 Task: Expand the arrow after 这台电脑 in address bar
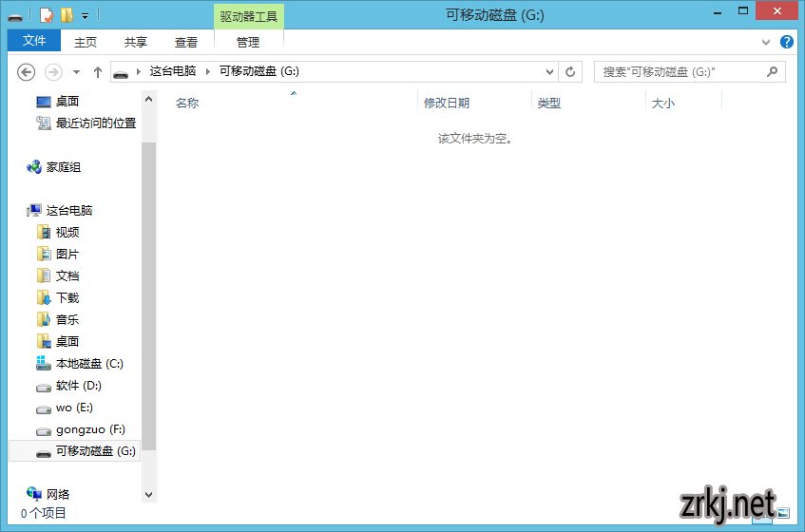pos(207,72)
